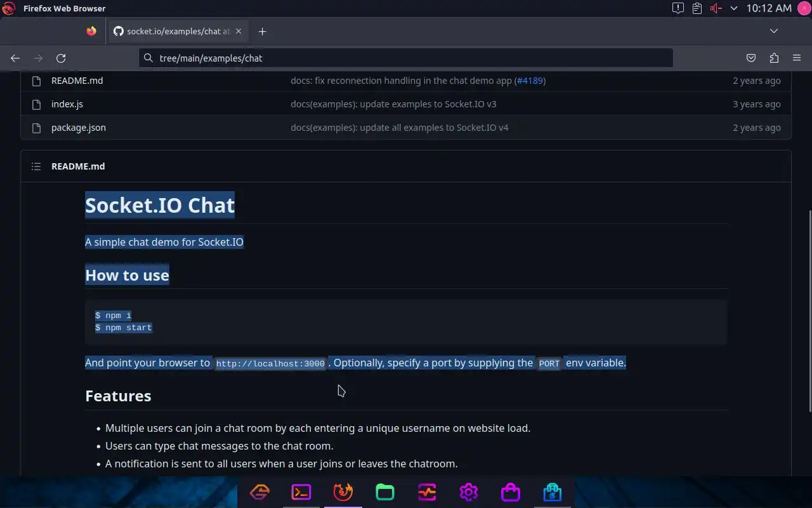Click the 'Socket.IO Chat' heading
The height and width of the screenshot is (508, 812).
click(160, 205)
